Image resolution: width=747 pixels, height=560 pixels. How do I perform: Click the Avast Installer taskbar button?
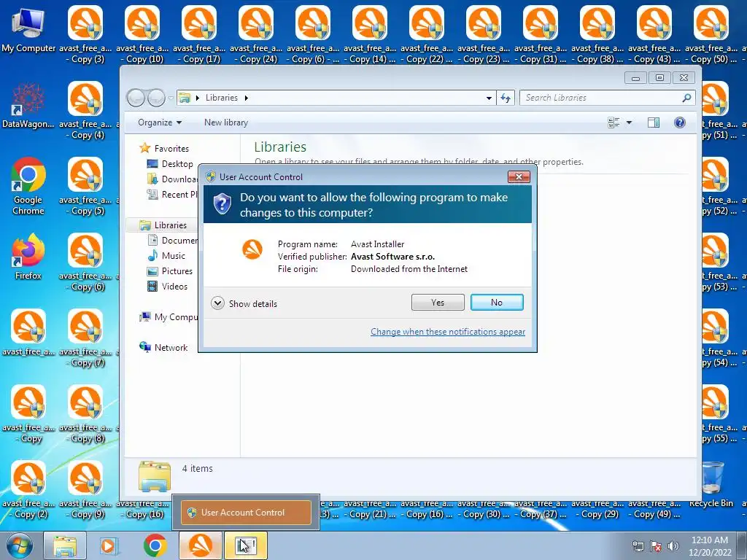tap(200, 545)
